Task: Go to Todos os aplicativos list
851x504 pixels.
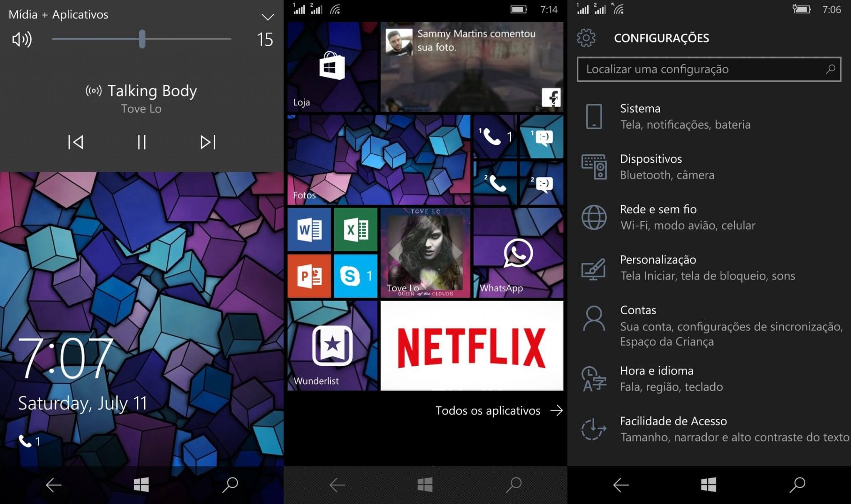Action: [x=499, y=411]
